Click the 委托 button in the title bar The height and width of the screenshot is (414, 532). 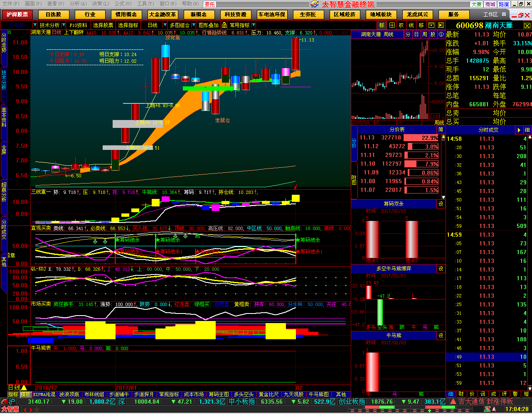[210, 4]
